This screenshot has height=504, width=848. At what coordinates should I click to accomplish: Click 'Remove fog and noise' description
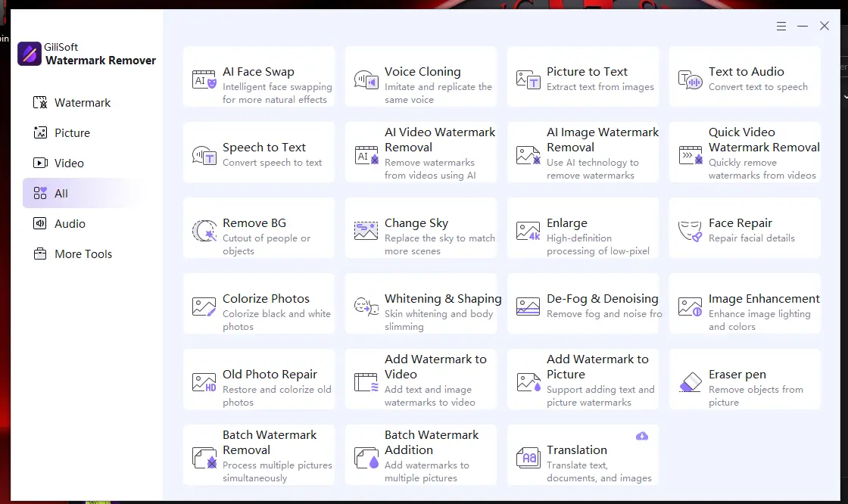pos(604,313)
